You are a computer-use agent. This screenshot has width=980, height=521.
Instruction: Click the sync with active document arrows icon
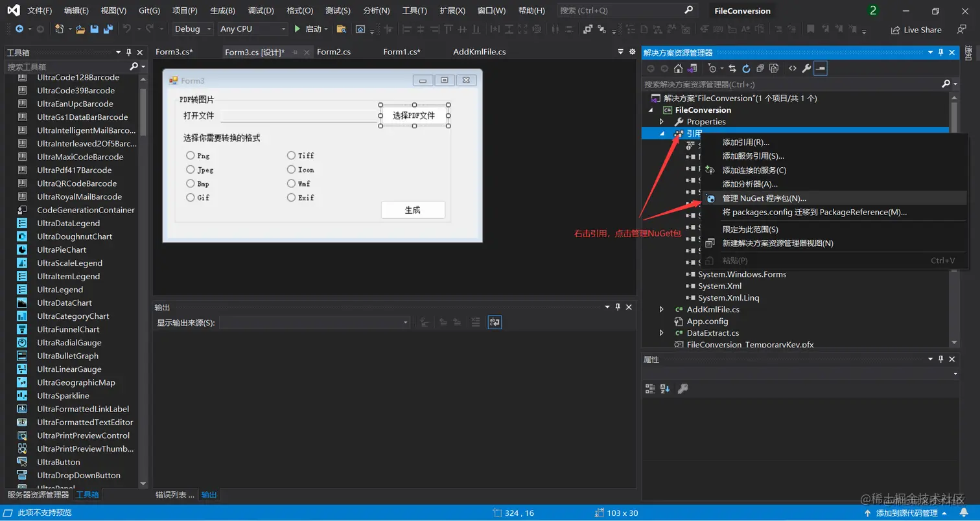click(x=732, y=68)
